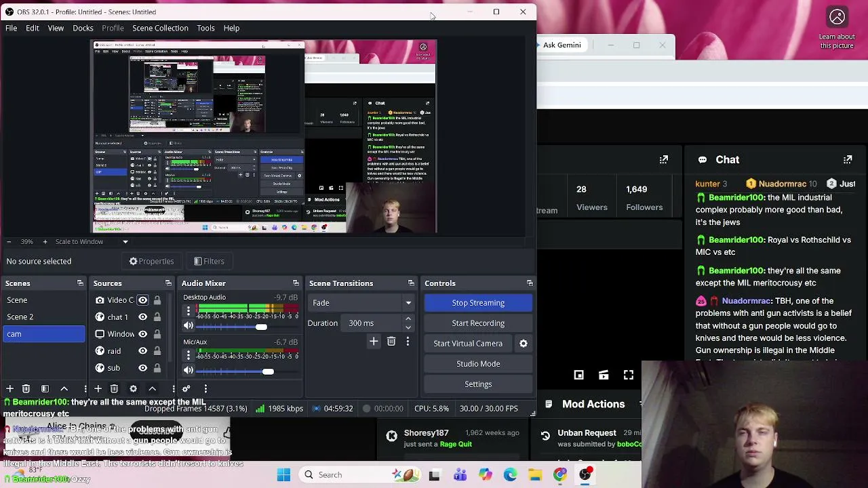Mute the Mic/Aux speaker icon

point(189,371)
